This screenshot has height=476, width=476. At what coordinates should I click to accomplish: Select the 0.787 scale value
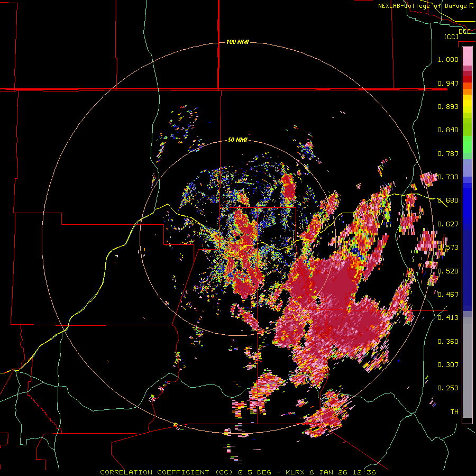448,153
